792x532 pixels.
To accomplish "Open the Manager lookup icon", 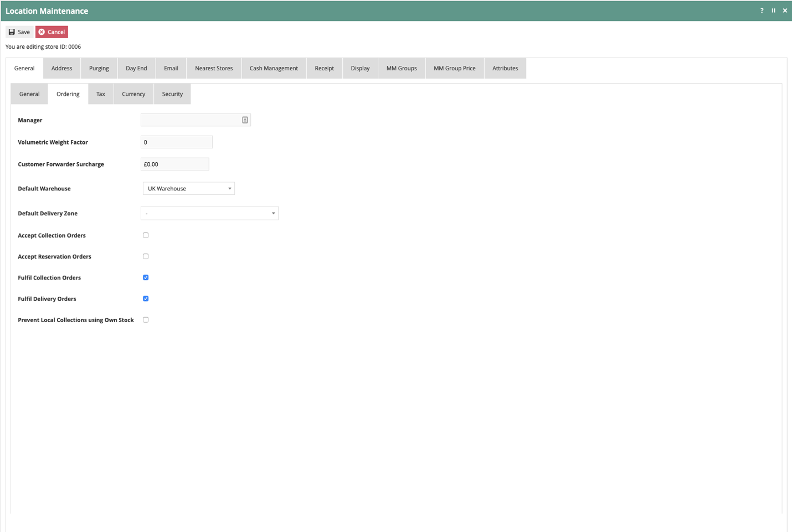I will [x=245, y=120].
